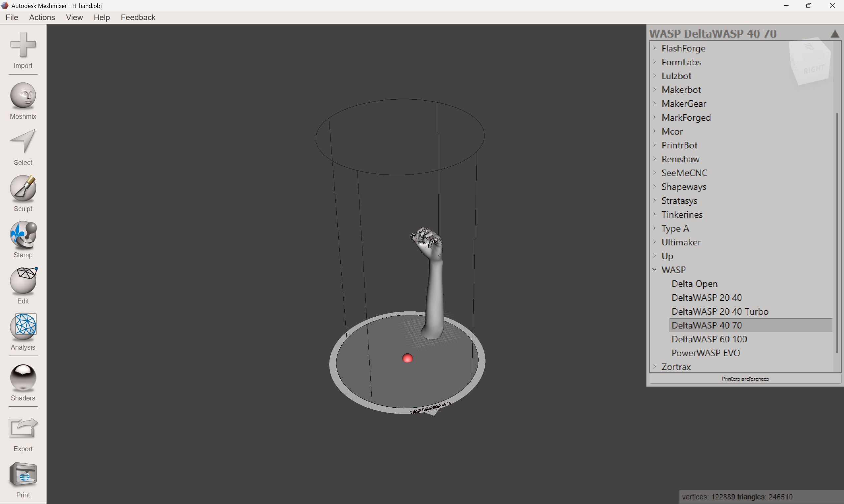This screenshot has width=844, height=504.
Task: Expand the MarkForged printer group
Action: [x=655, y=117]
